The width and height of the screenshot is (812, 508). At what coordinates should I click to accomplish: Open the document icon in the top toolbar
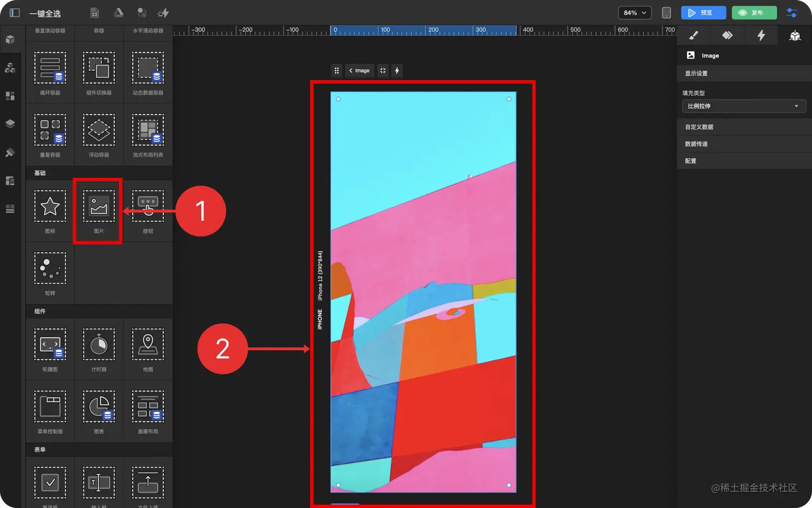pos(95,12)
